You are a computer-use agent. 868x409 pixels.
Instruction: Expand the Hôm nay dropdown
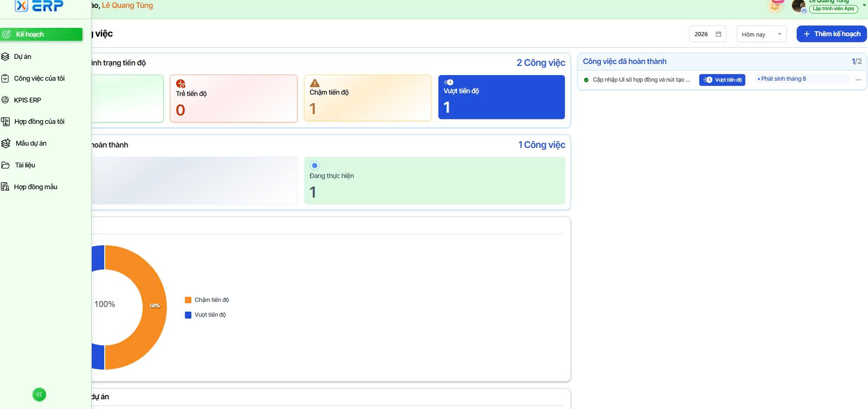[762, 34]
